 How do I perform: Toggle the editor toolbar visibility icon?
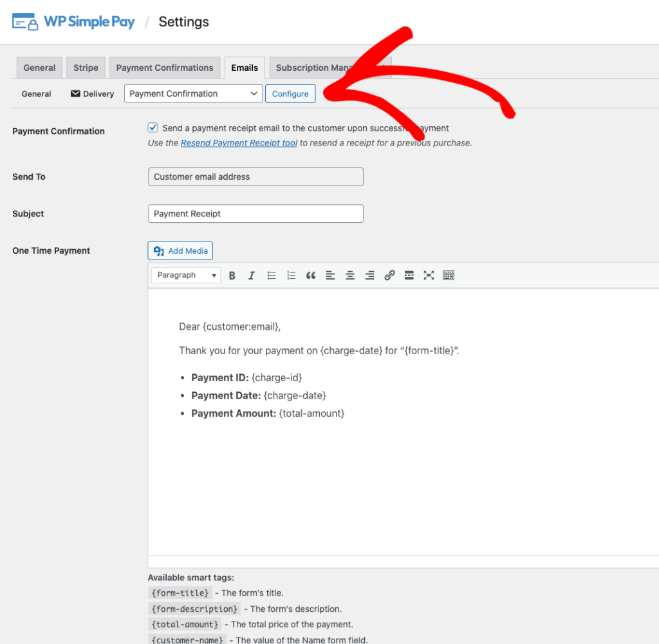(449, 276)
